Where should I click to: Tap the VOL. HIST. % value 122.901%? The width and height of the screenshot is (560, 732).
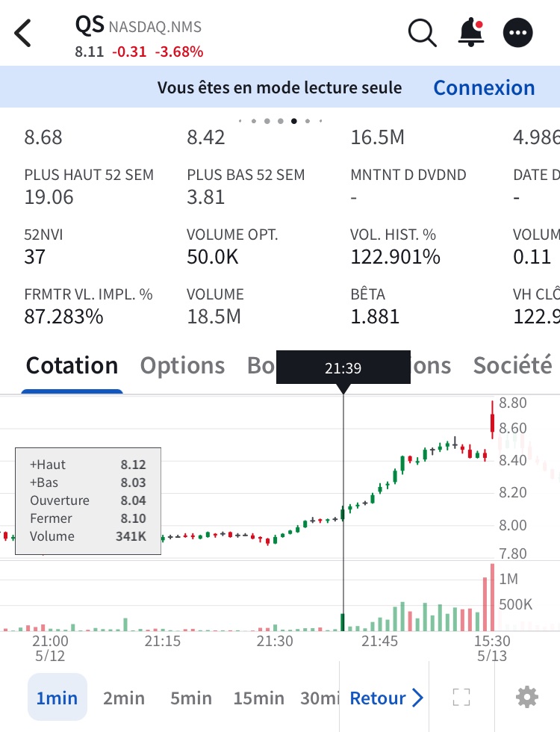tap(395, 257)
